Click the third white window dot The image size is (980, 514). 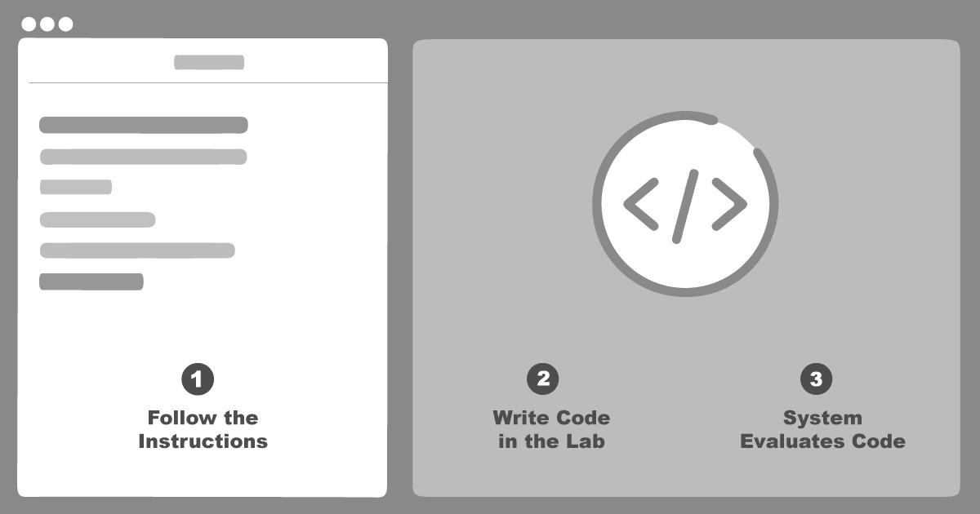coord(65,24)
